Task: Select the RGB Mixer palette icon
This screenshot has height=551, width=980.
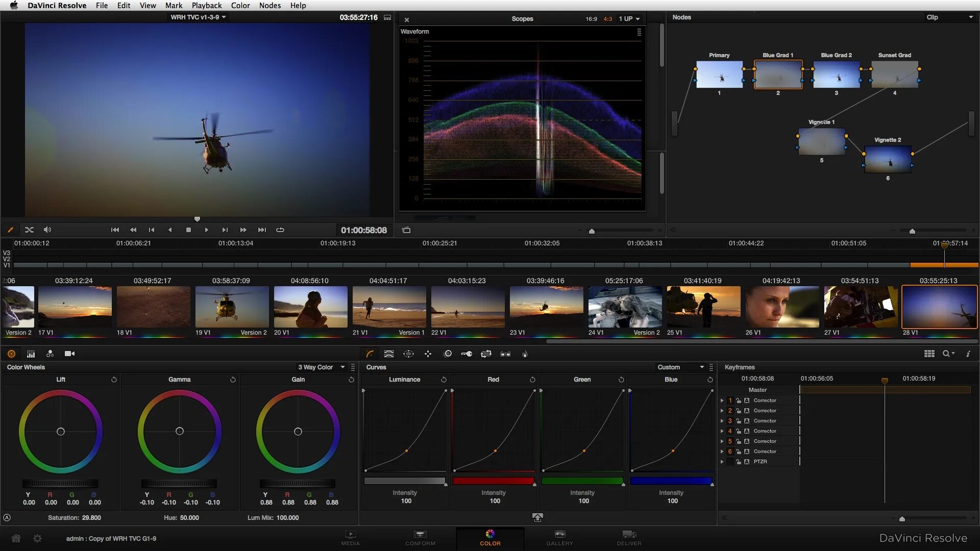Action: pyautogui.click(x=50, y=354)
